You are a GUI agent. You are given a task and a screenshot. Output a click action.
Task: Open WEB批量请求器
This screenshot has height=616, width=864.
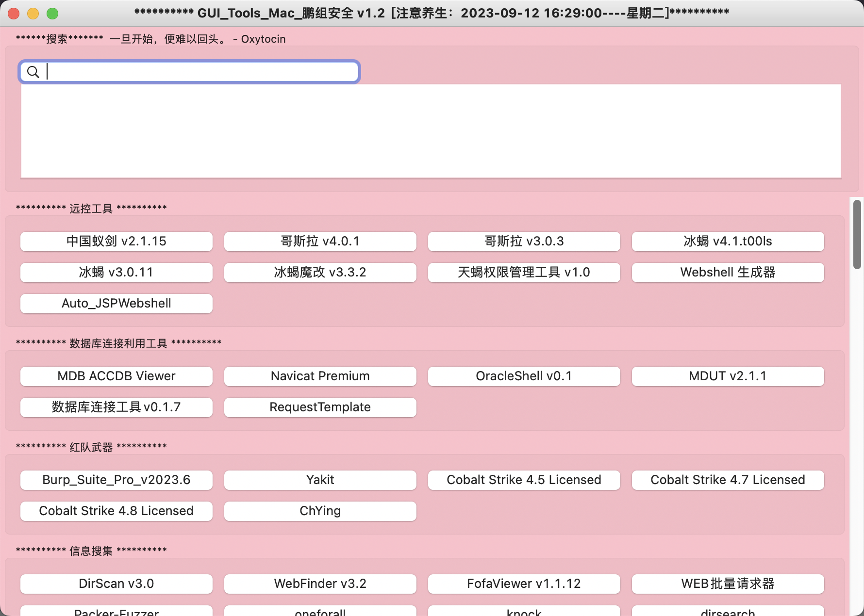coord(728,584)
